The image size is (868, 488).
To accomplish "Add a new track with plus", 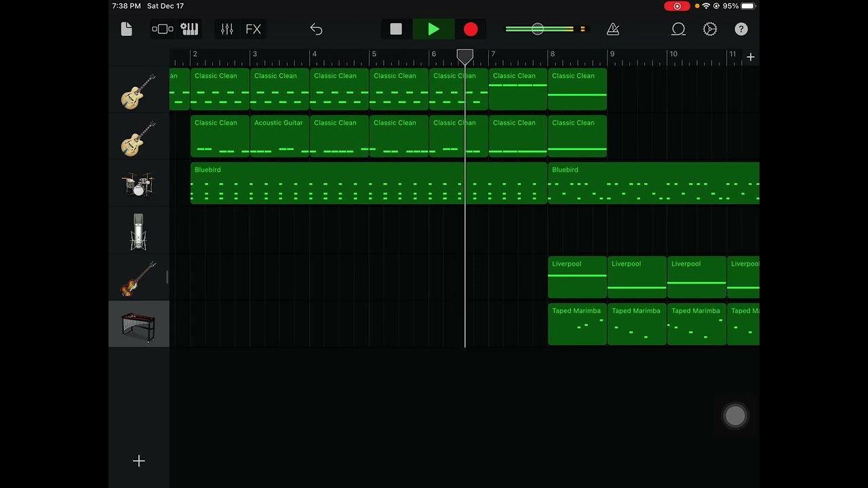I will point(138,461).
